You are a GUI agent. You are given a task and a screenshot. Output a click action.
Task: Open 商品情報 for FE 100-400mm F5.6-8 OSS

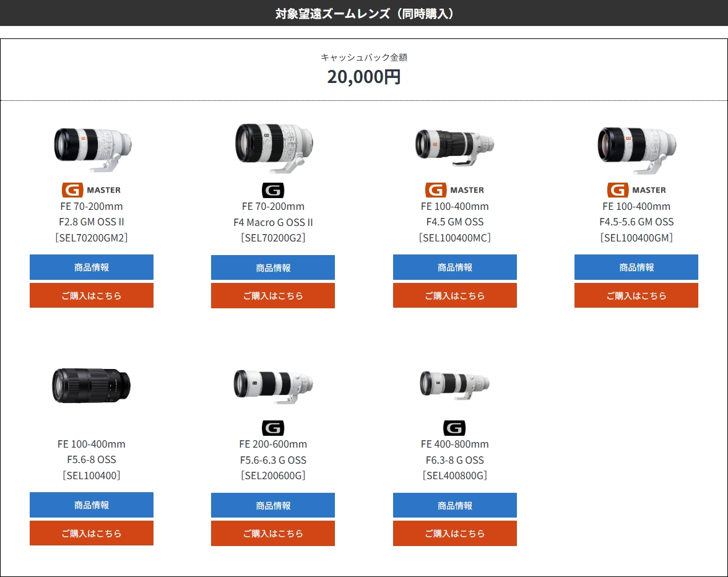click(92, 505)
